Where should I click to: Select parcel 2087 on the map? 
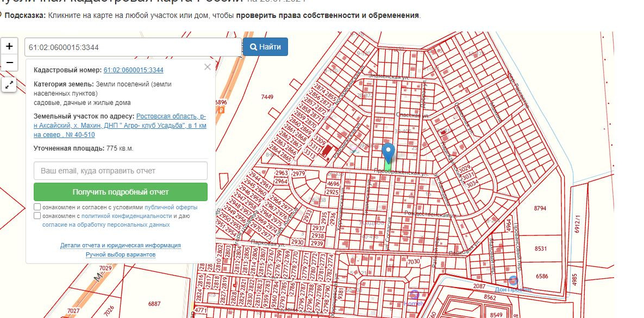(x=479, y=286)
